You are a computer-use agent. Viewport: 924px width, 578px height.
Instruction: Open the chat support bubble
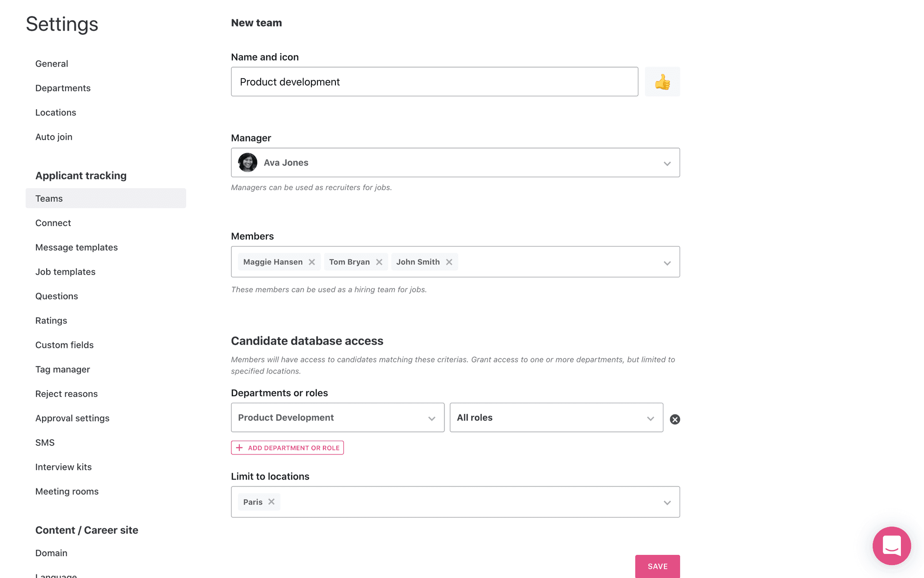892,546
